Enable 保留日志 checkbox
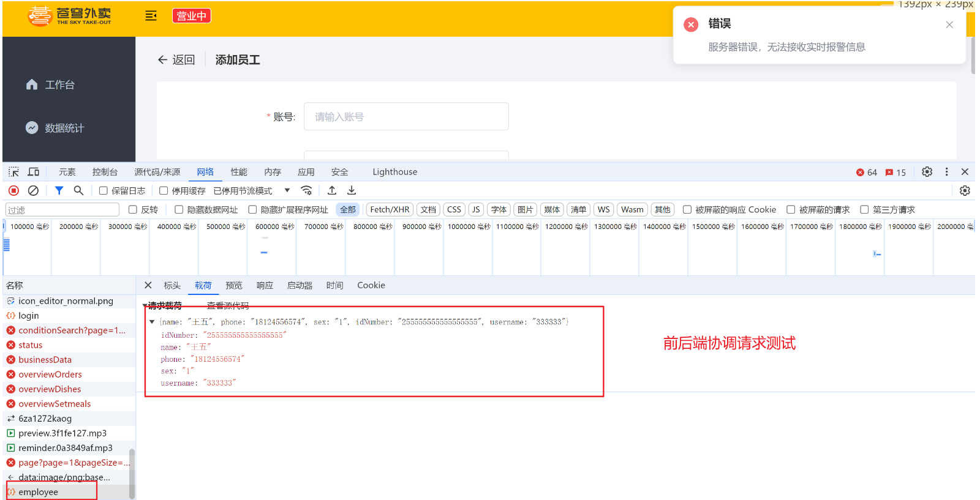 pos(103,191)
